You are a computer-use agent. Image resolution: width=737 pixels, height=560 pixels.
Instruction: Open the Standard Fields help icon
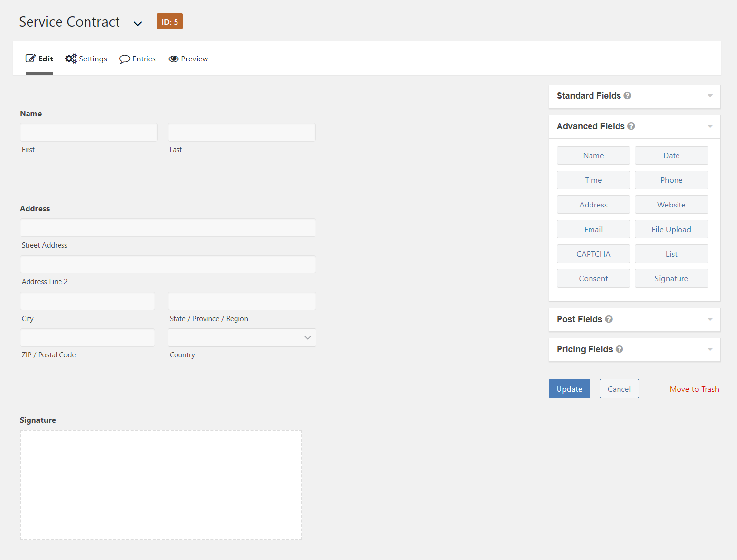tap(628, 96)
